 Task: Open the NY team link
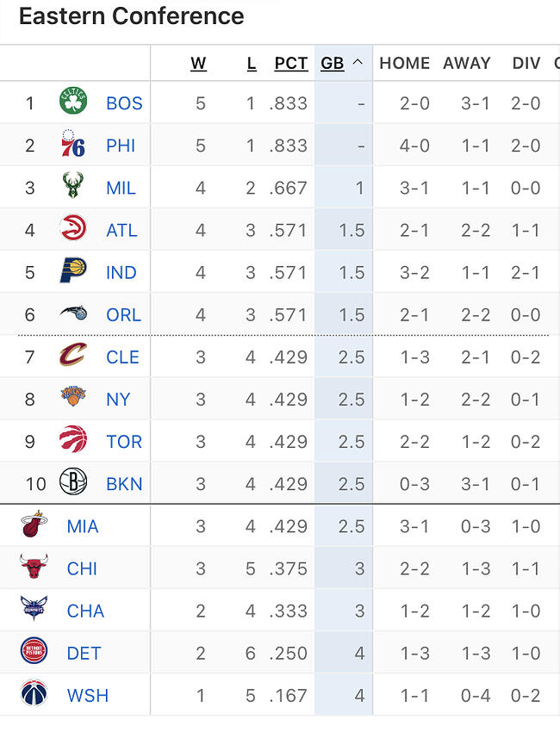coord(118,399)
